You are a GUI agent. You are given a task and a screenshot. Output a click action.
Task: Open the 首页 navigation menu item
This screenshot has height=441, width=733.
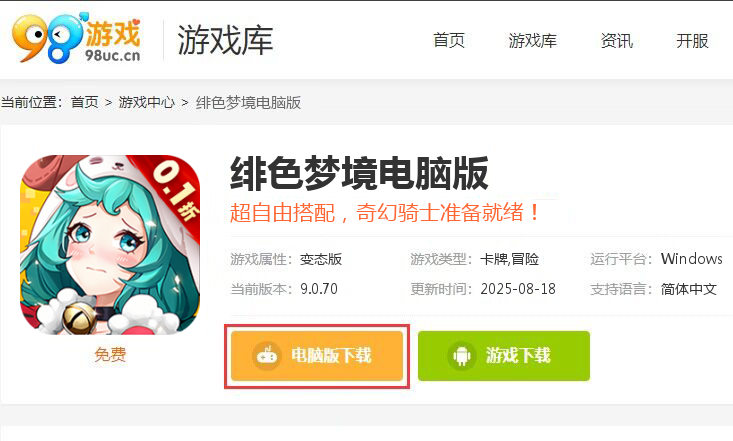pos(449,40)
